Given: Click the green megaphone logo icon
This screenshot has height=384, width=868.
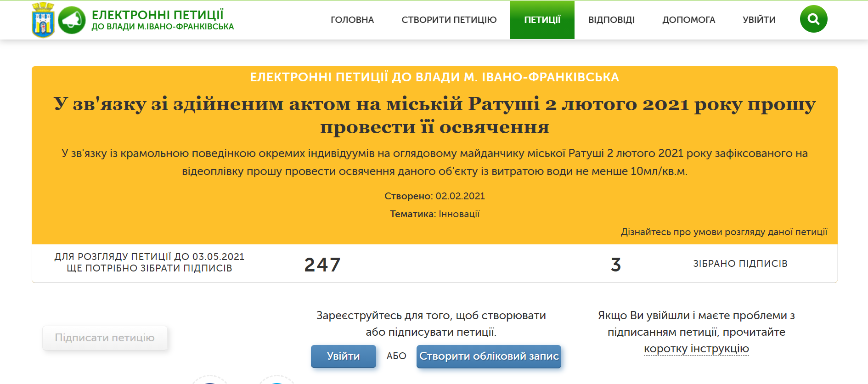Looking at the screenshot, I should click(x=72, y=20).
